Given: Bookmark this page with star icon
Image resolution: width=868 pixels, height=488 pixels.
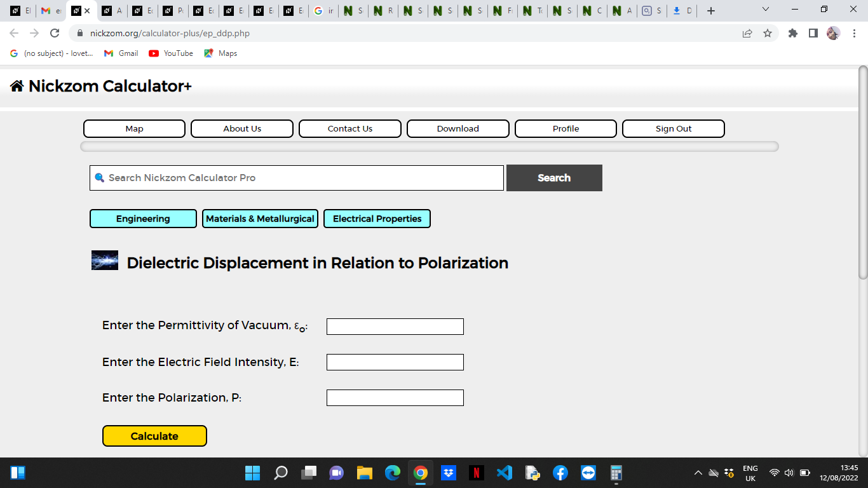Looking at the screenshot, I should click(768, 33).
